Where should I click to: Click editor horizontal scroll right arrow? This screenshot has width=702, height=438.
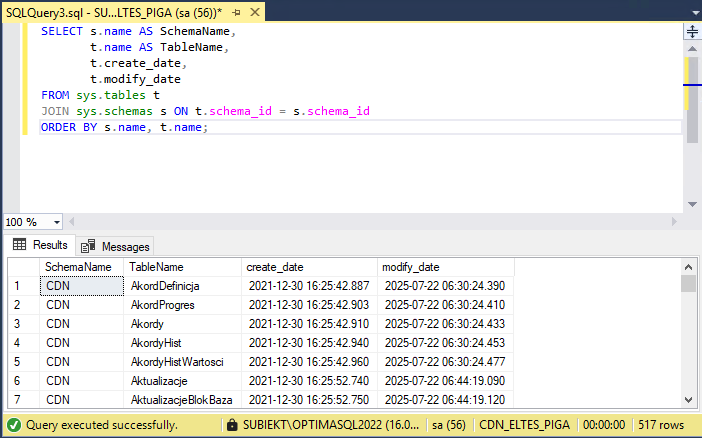click(674, 221)
